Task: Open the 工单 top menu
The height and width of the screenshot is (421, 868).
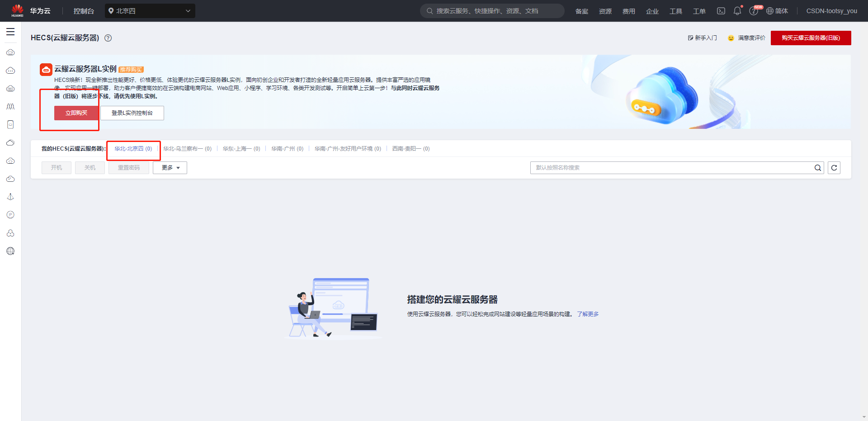Action: click(699, 11)
